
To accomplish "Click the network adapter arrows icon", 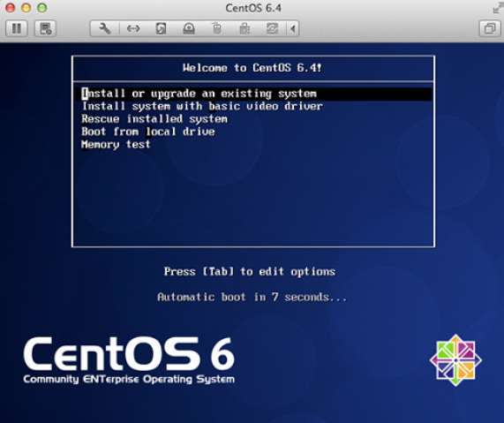I will (133, 28).
